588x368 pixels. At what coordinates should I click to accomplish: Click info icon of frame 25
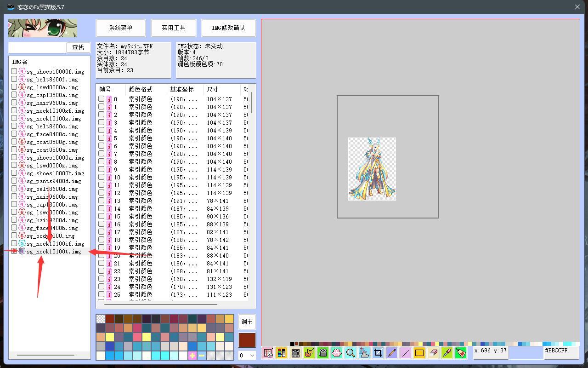(109, 294)
